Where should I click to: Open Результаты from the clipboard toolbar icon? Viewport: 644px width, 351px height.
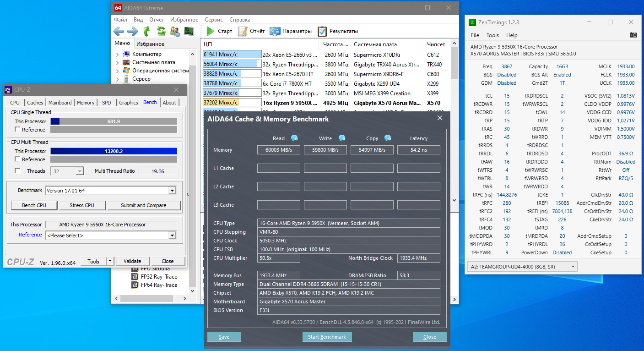point(322,31)
